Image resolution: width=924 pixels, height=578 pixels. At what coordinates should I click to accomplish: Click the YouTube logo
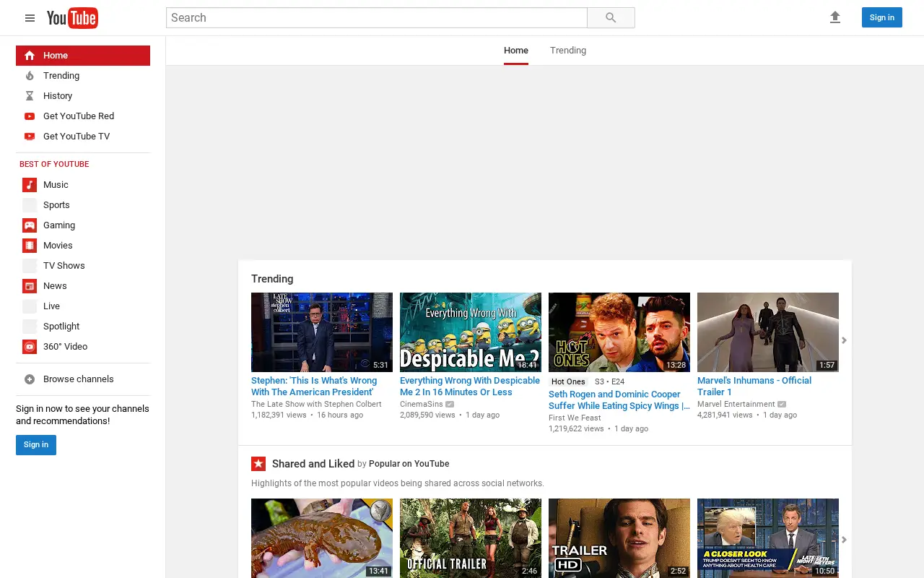tap(72, 18)
